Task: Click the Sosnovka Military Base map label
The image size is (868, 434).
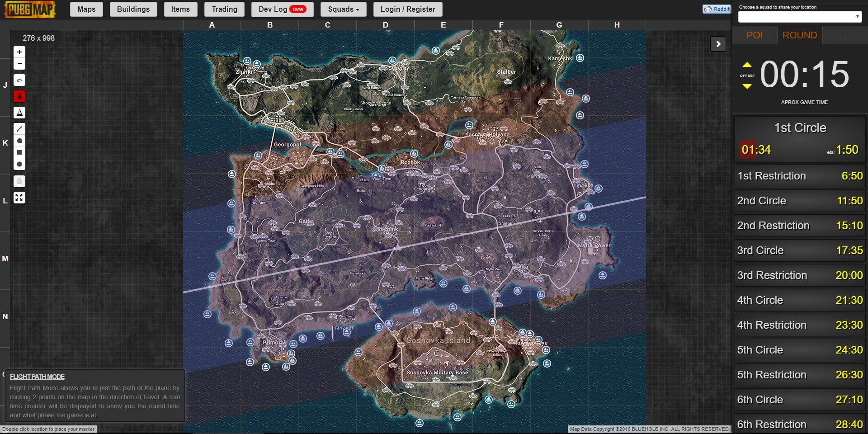Action: (x=437, y=373)
